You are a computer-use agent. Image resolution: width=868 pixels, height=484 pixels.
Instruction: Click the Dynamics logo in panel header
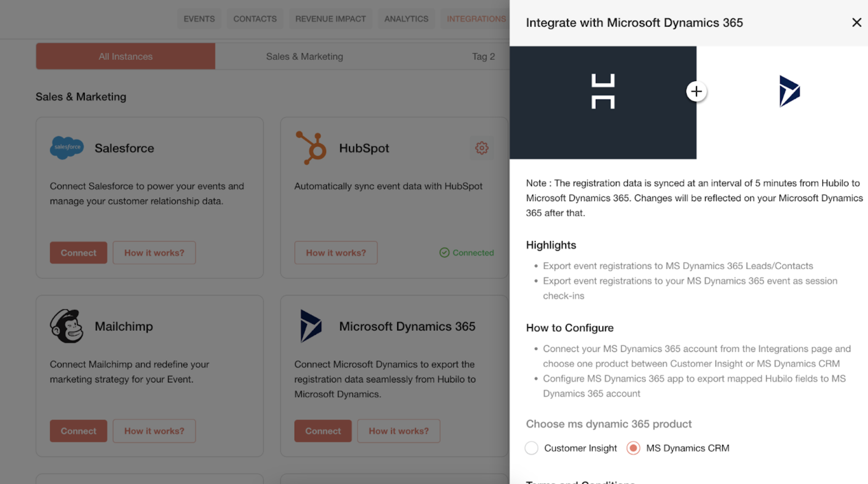coord(790,91)
